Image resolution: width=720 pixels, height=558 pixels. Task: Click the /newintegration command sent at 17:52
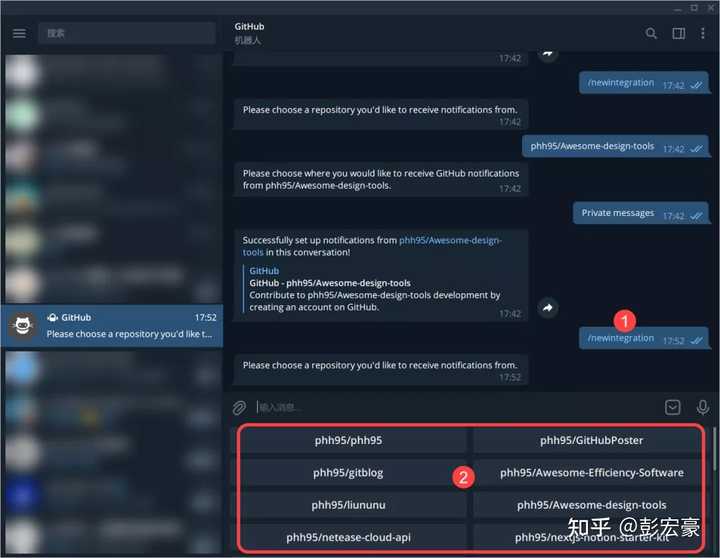(x=644, y=338)
